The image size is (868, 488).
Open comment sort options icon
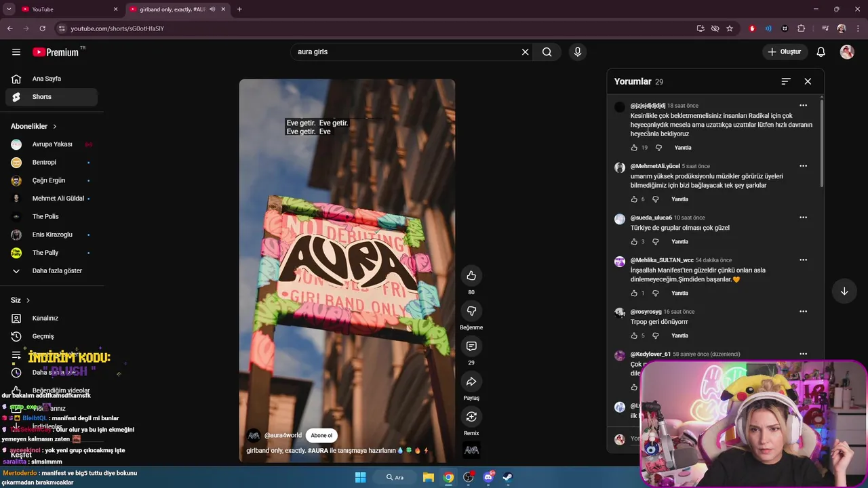click(786, 81)
